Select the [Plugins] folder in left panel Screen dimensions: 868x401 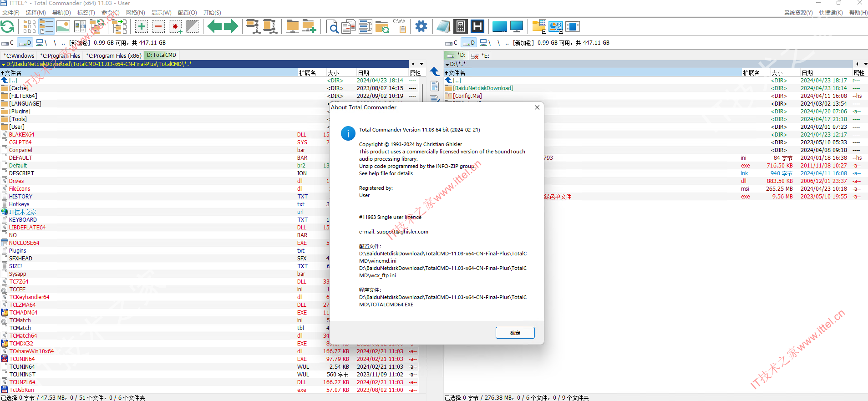coord(20,112)
